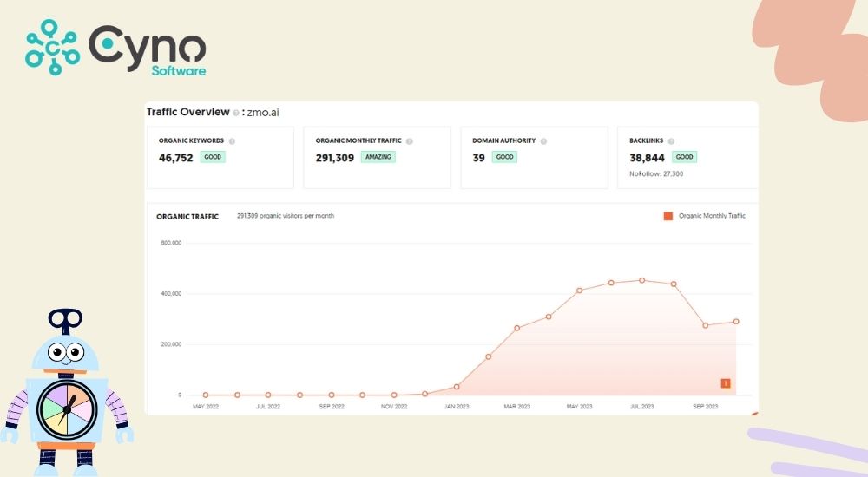This screenshot has width=868, height=477.
Task: Click the info icon beside Organic Monthly Traffic
Action: tap(410, 140)
